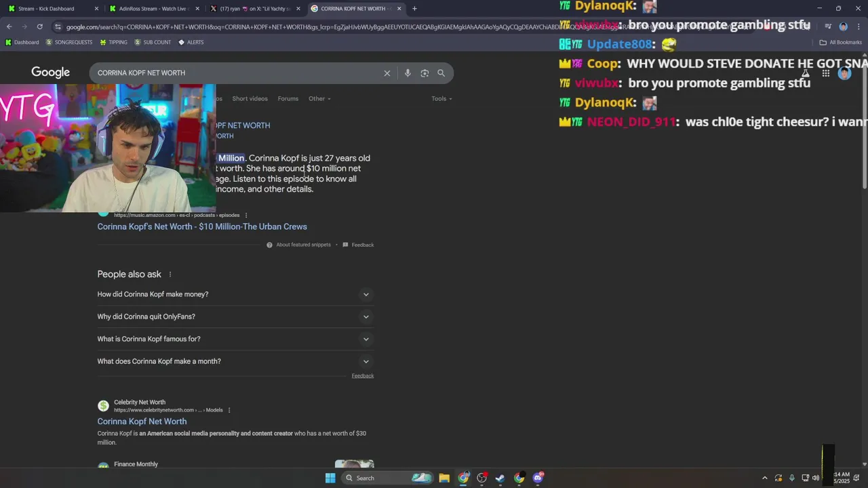Open SONGREQUESTS bookmark
The height and width of the screenshot is (488, 868).
68,42
